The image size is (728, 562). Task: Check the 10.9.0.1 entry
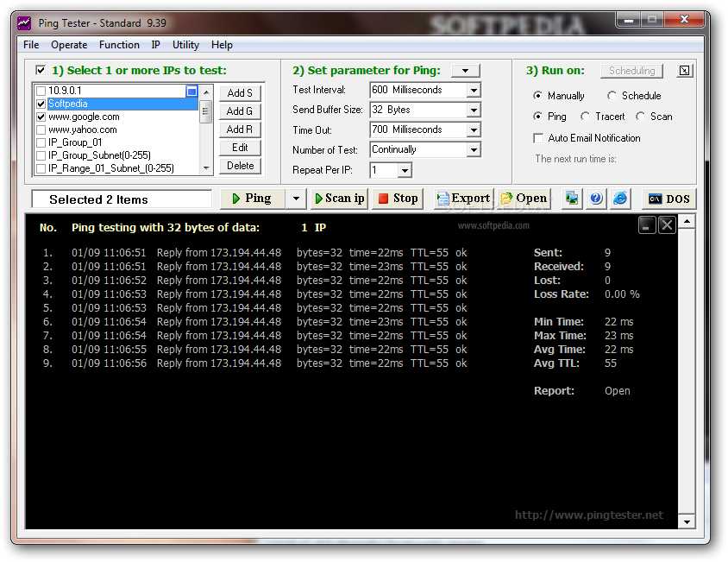pyautogui.click(x=41, y=92)
